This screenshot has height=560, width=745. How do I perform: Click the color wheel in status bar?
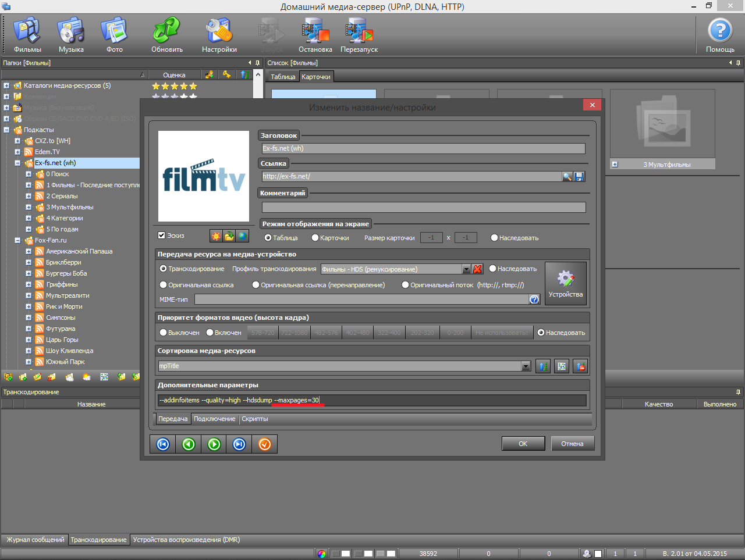pos(322,554)
